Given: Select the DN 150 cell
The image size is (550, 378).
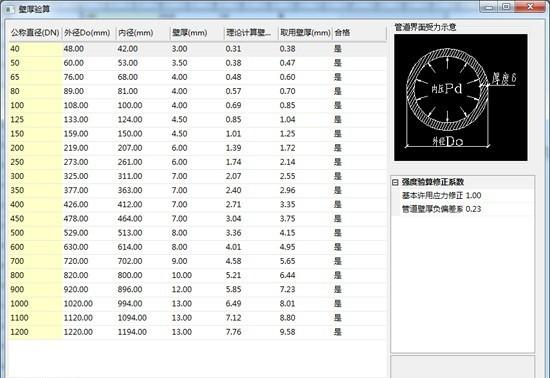Looking at the screenshot, I should pos(35,134).
